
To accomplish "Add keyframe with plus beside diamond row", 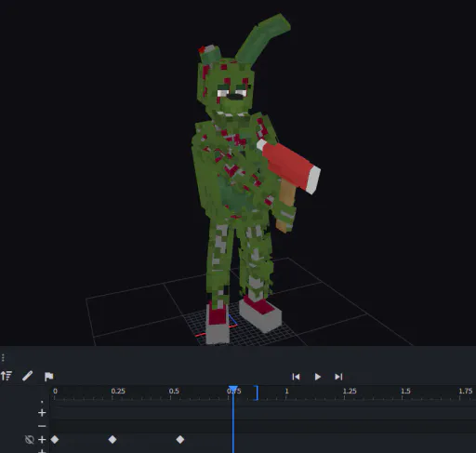I will point(42,439).
